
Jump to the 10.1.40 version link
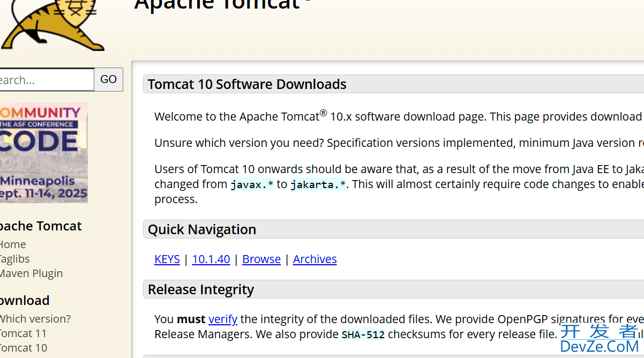click(211, 259)
